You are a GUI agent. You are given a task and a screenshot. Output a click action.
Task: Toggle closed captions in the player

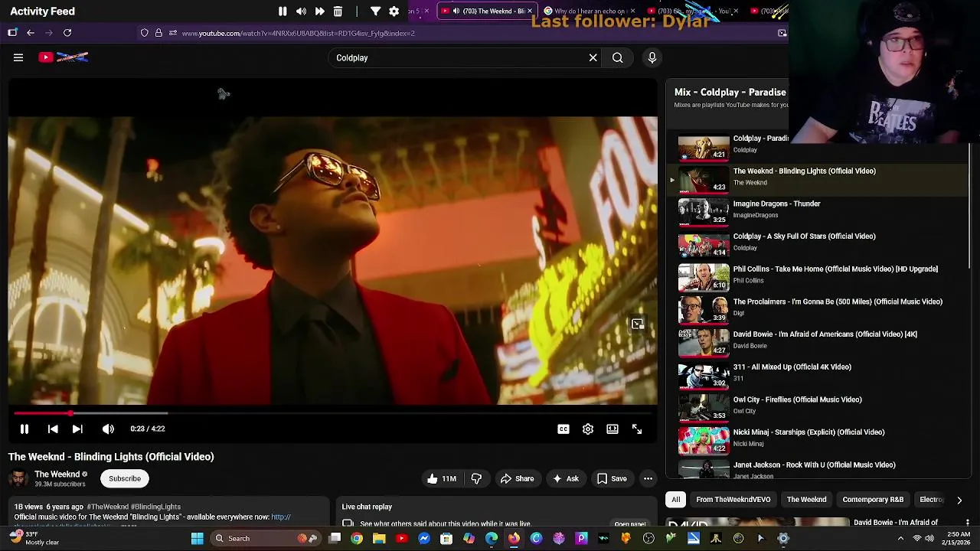coord(563,429)
